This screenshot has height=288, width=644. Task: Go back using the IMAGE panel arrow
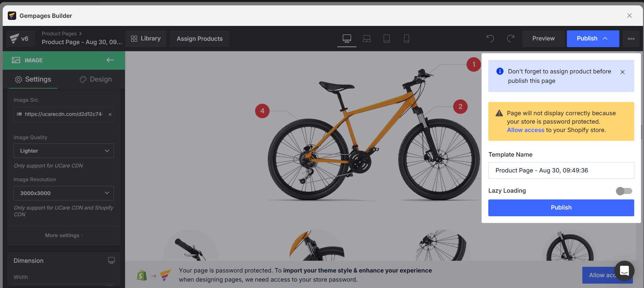click(x=110, y=60)
